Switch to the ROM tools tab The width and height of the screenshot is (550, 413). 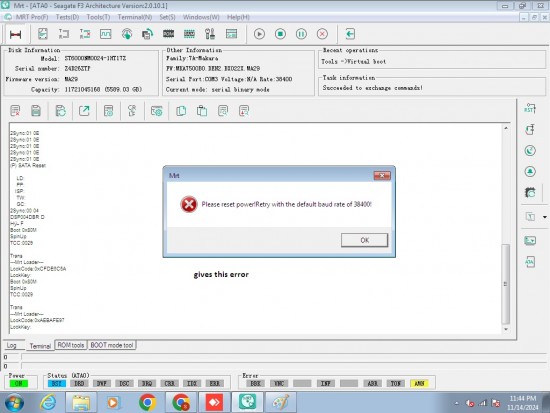[x=71, y=345]
